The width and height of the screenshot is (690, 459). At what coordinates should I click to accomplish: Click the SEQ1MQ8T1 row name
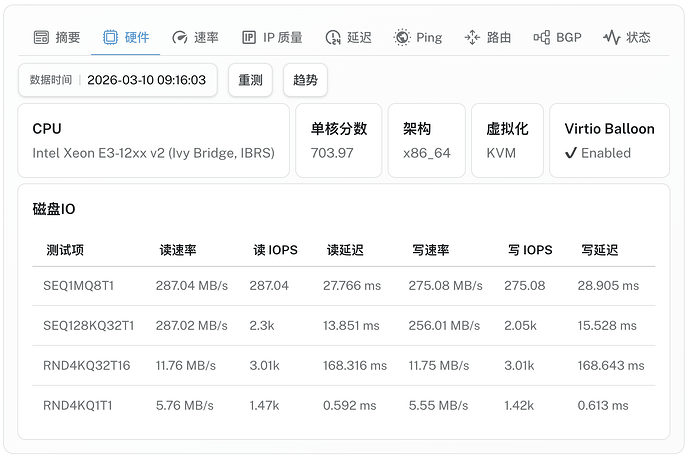[x=78, y=286]
